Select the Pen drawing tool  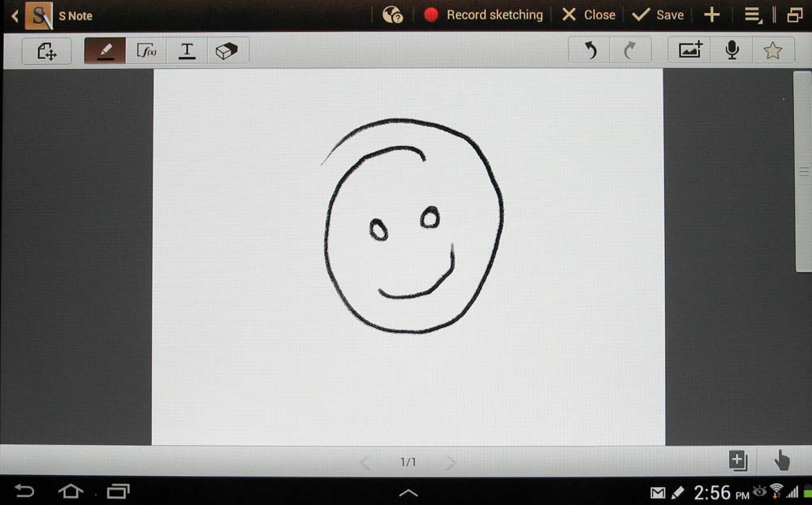105,50
